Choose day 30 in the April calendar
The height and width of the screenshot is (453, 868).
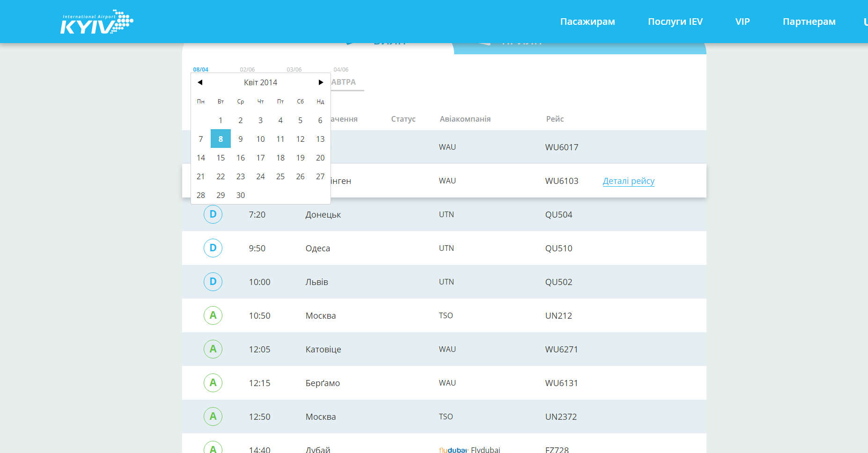tap(241, 195)
